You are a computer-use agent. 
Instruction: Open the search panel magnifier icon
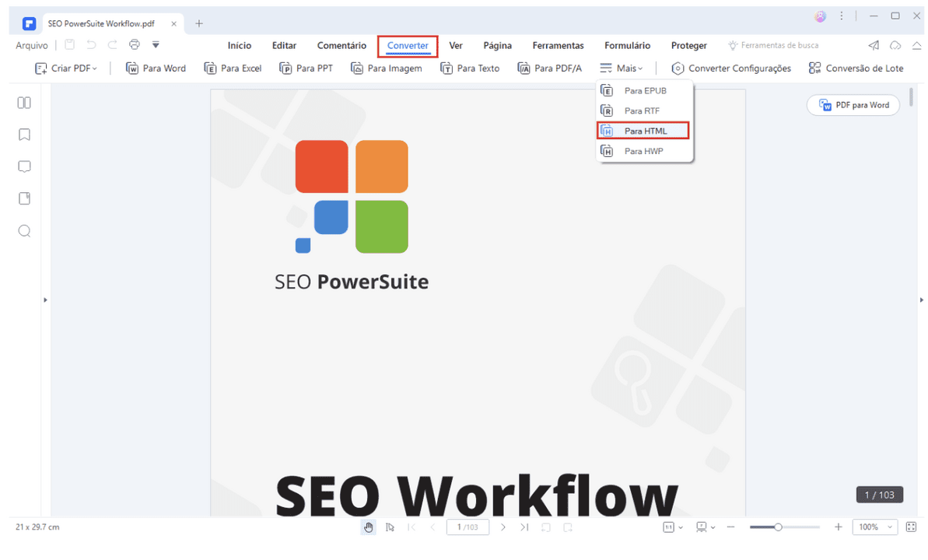click(x=24, y=231)
